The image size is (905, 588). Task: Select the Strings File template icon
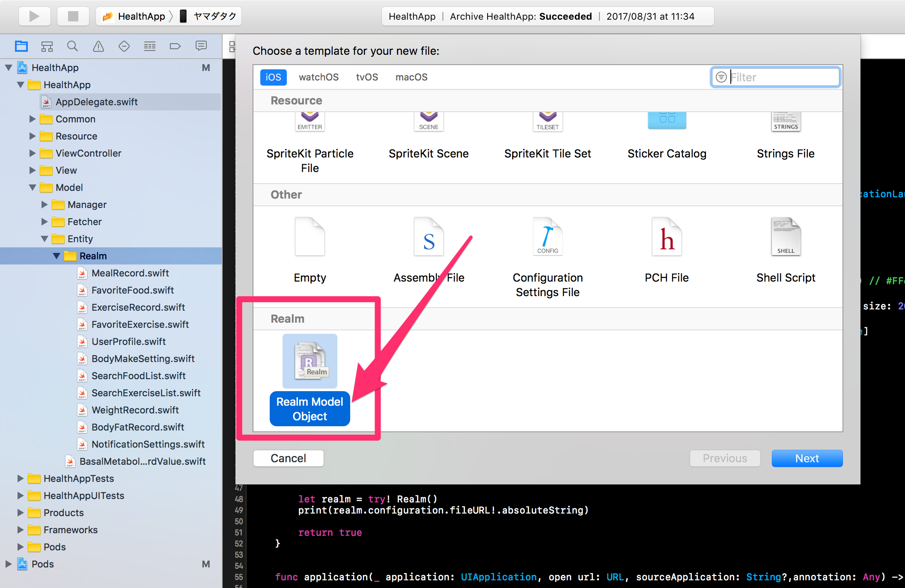[786, 122]
